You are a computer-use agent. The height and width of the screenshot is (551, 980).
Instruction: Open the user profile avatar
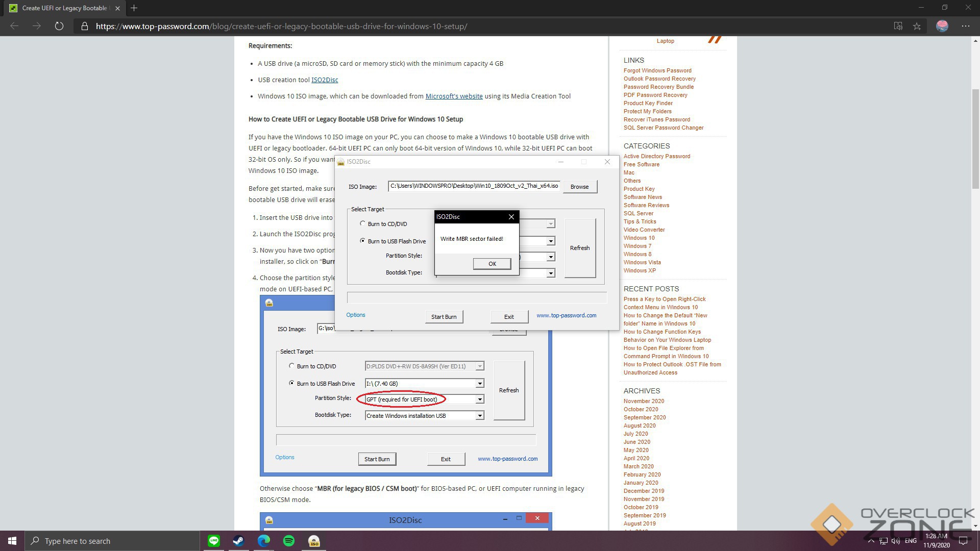[942, 26]
